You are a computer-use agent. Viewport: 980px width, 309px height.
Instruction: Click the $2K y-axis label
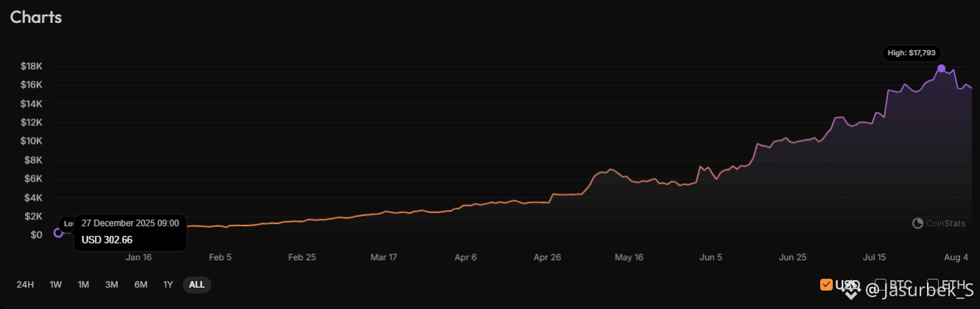(34, 216)
